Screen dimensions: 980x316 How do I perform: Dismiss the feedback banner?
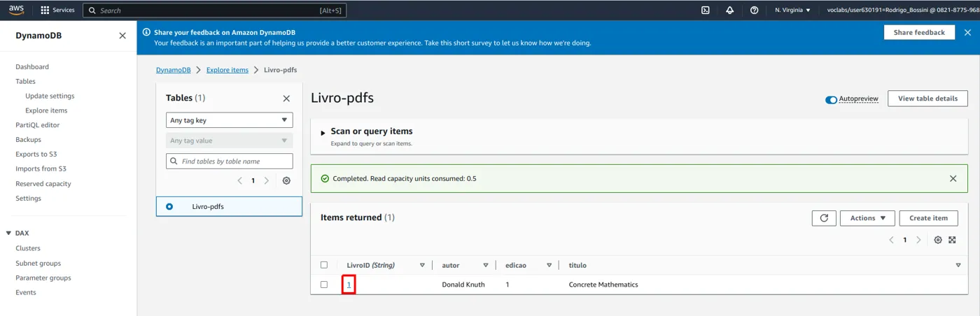tap(967, 32)
